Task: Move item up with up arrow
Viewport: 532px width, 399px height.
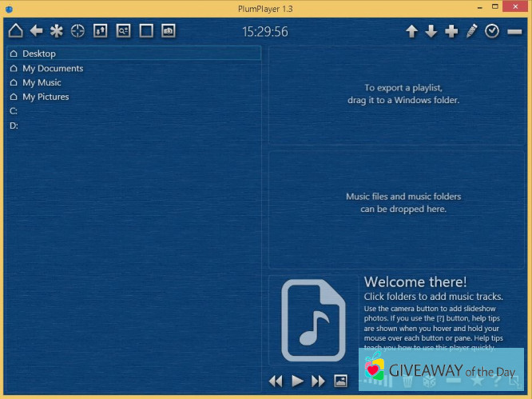Action: tap(411, 31)
